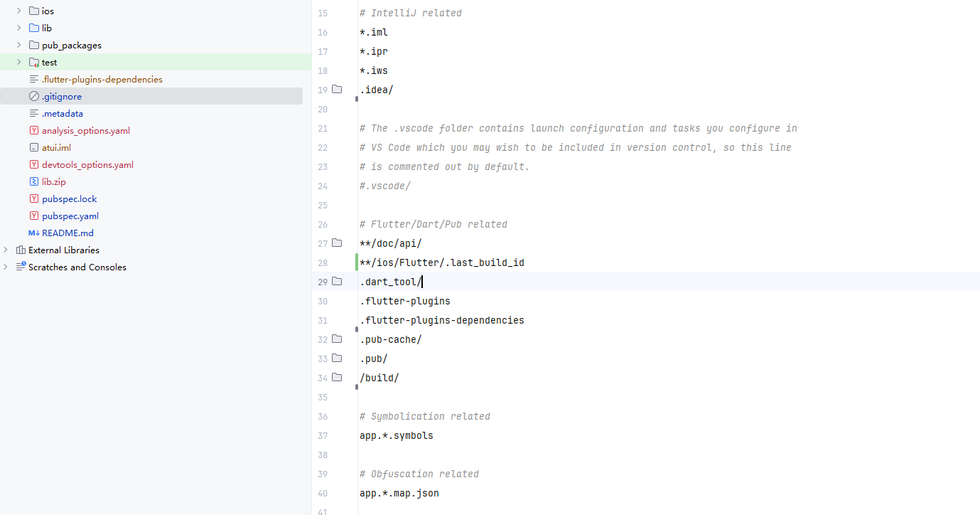Expand the lib folder
The image size is (980, 515).
click(x=19, y=28)
